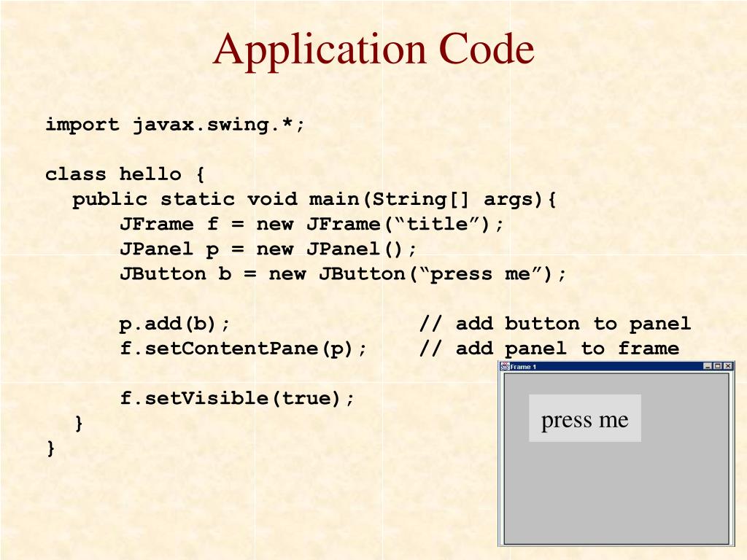The height and width of the screenshot is (560, 747).
Task: Click the "f.setContentPane(p);" statement
Action: click(244, 349)
